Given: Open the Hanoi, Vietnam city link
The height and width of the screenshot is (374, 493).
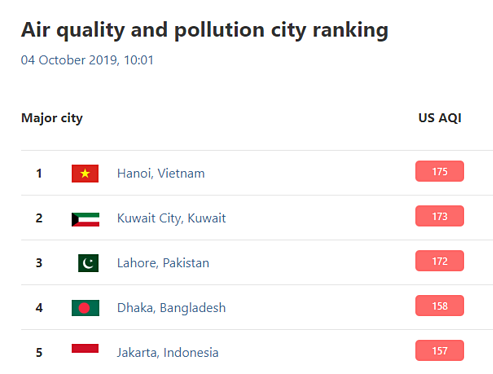Looking at the screenshot, I should (x=161, y=174).
